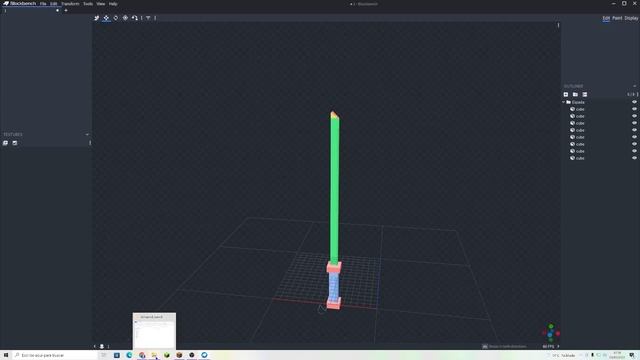640x360 pixels.
Task: Click the blue handle of the sword model
Action: point(333,286)
